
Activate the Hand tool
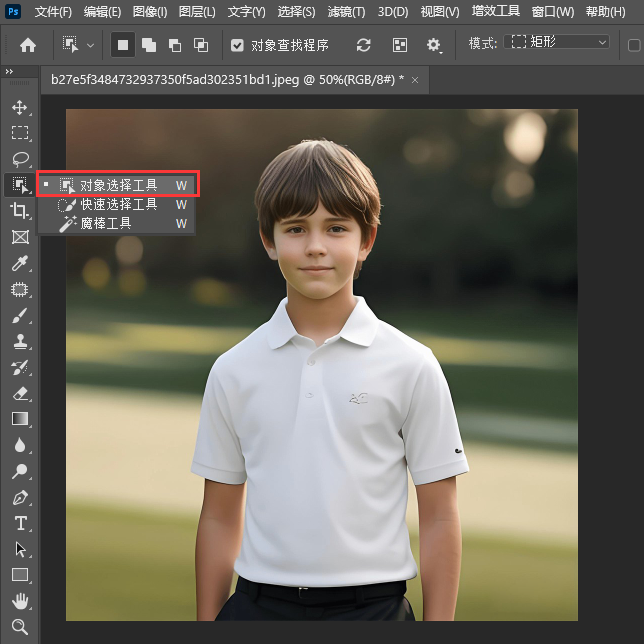point(20,601)
